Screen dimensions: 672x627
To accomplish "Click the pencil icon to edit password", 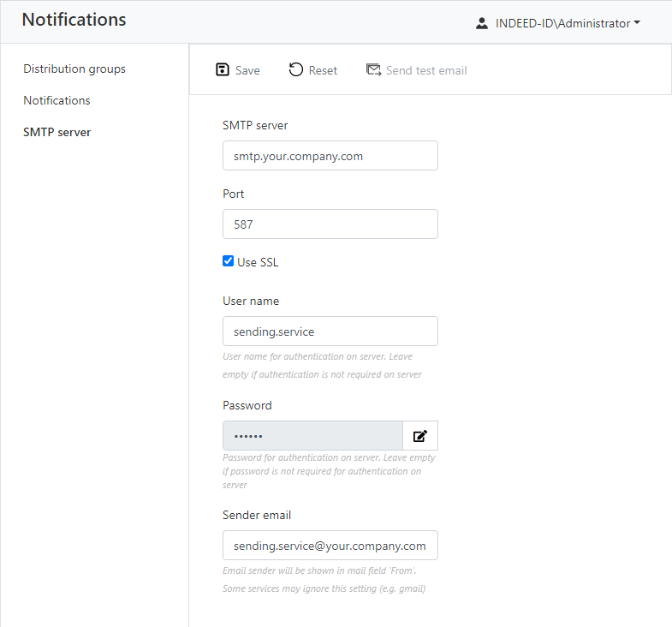I will click(420, 436).
